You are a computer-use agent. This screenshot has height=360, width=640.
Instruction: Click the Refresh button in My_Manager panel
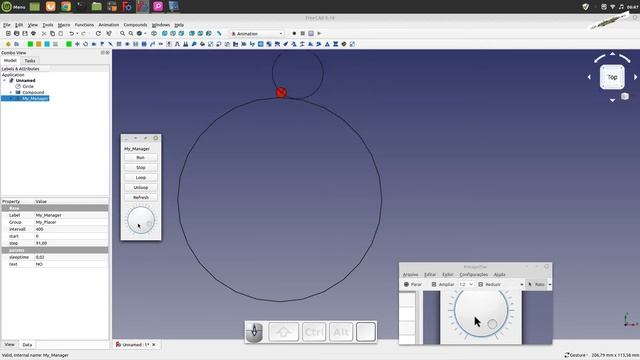(140, 197)
